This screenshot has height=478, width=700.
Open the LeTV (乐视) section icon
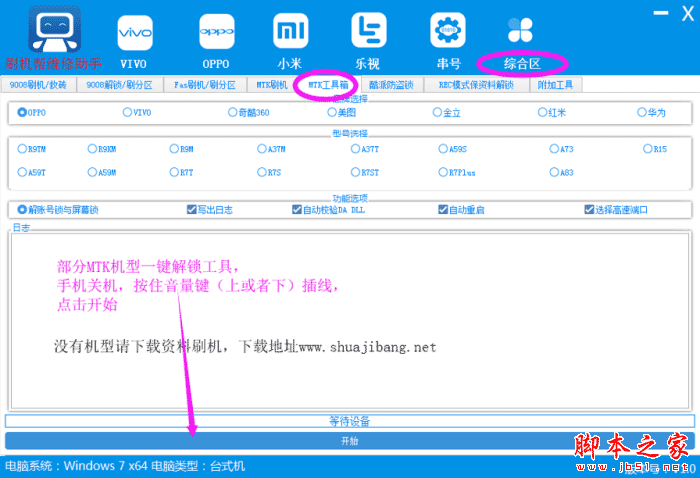pos(368,30)
